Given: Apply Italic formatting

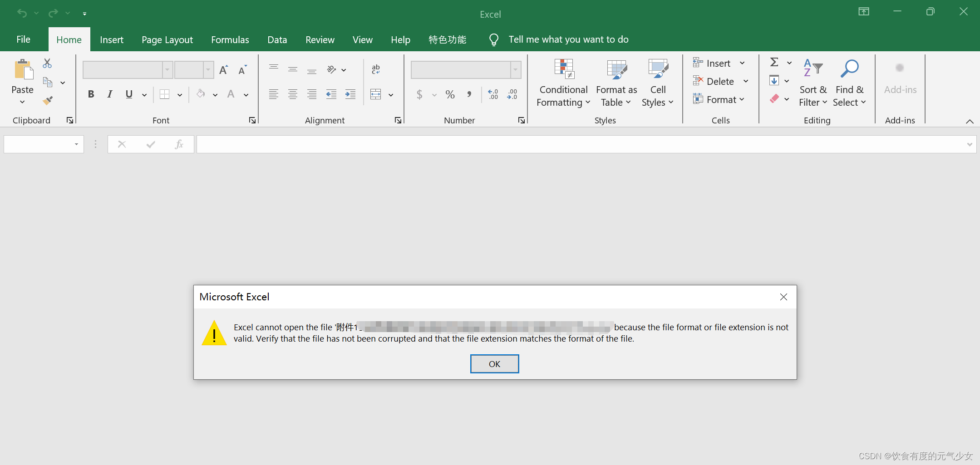Looking at the screenshot, I should (109, 94).
